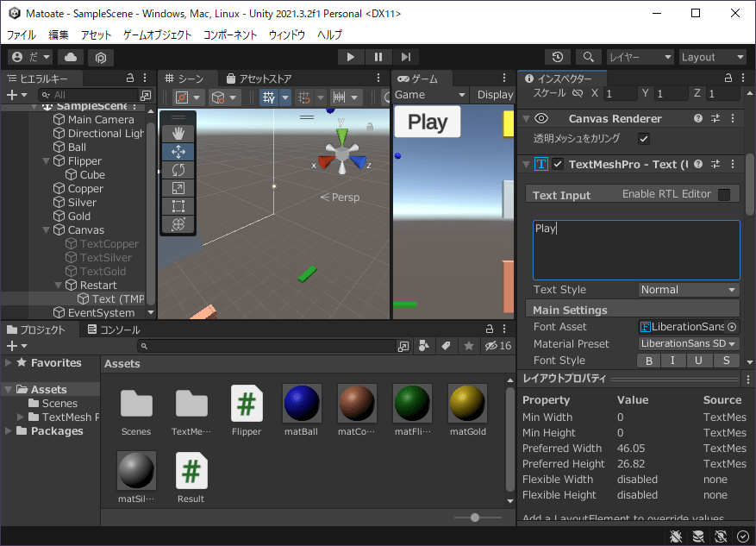Toggle Italic font style button
Screen dimensions: 756x546
coord(672,361)
